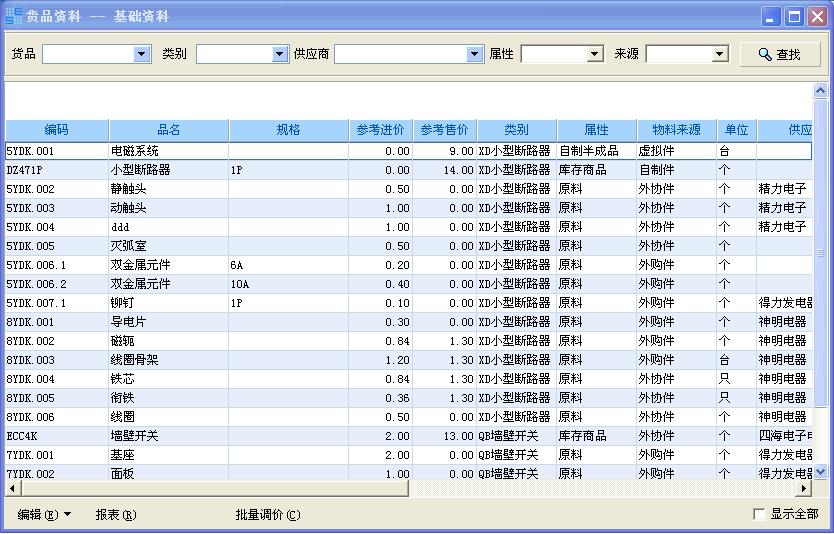Screen dimensions: 834x534
Task: Open the 货品 dropdown list
Action: tap(141, 54)
